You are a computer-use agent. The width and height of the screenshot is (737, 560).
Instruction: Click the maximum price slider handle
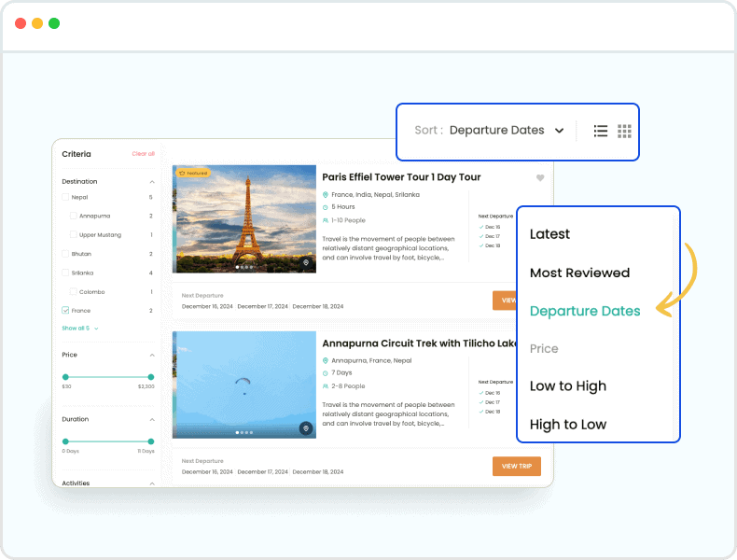click(x=150, y=377)
